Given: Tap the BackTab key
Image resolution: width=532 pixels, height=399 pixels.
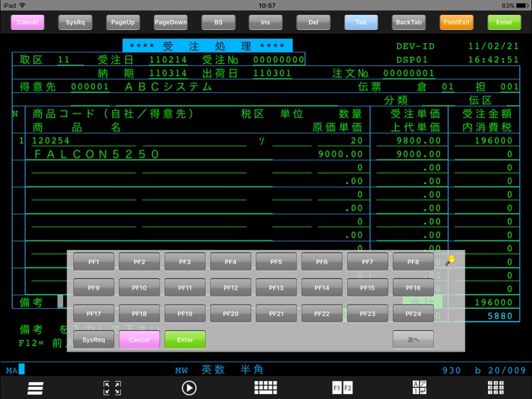Looking at the screenshot, I should point(409,23).
